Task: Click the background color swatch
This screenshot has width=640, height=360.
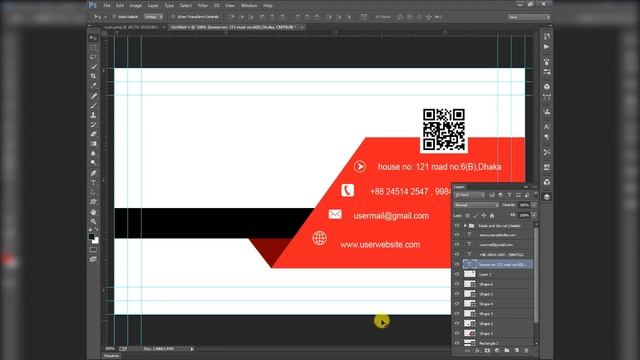Action: point(96,241)
